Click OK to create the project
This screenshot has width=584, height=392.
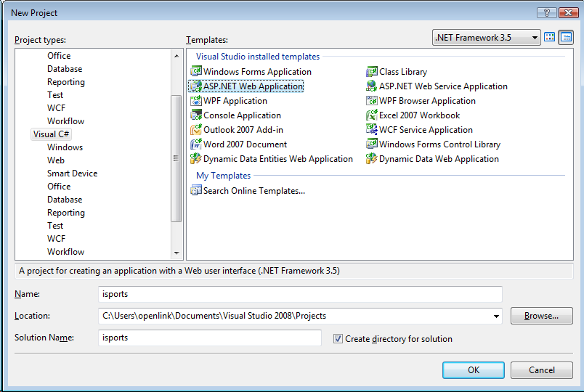click(474, 370)
